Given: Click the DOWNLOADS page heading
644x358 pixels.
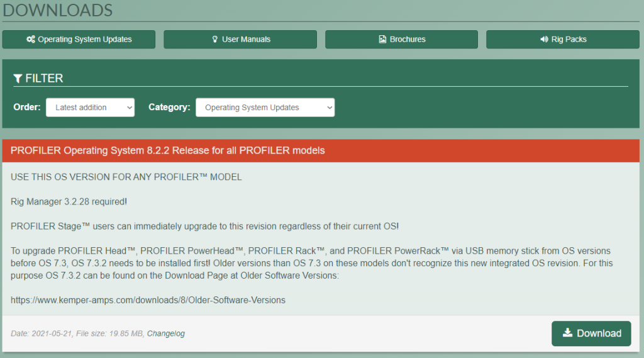Looking at the screenshot, I should click(x=57, y=10).
